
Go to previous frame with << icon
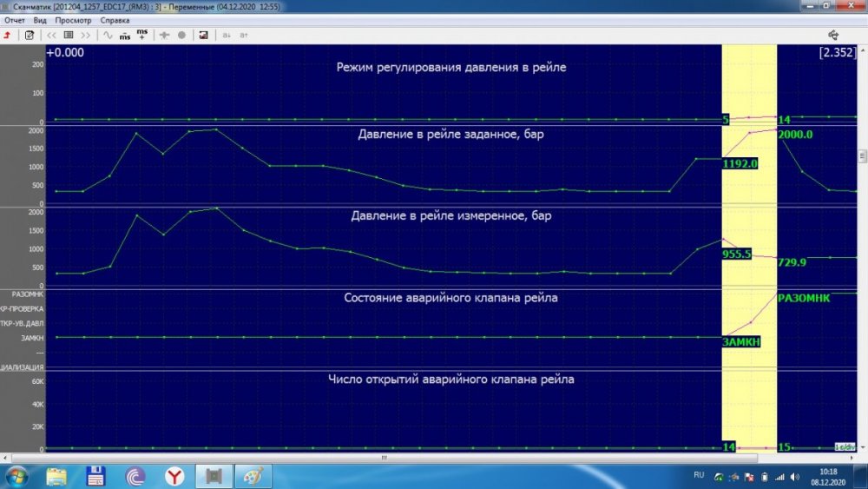(51, 35)
